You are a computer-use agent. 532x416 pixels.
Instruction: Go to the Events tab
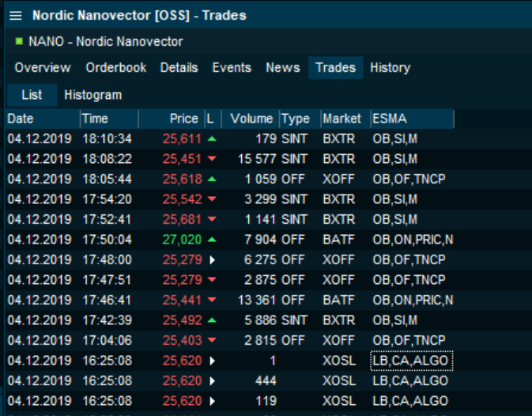coord(232,67)
